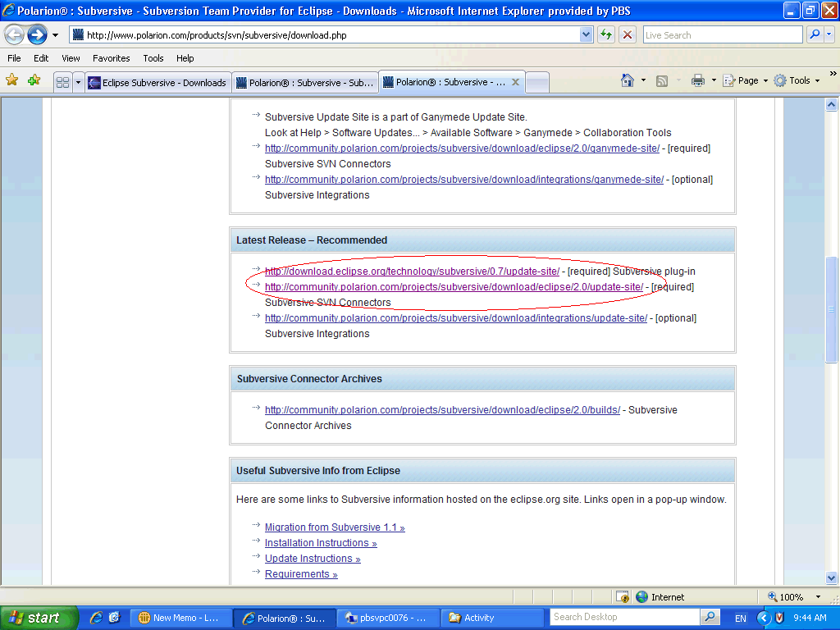The width and height of the screenshot is (840, 630).
Task: Open Migration from Subversive 1.1 link
Action: 335,527
